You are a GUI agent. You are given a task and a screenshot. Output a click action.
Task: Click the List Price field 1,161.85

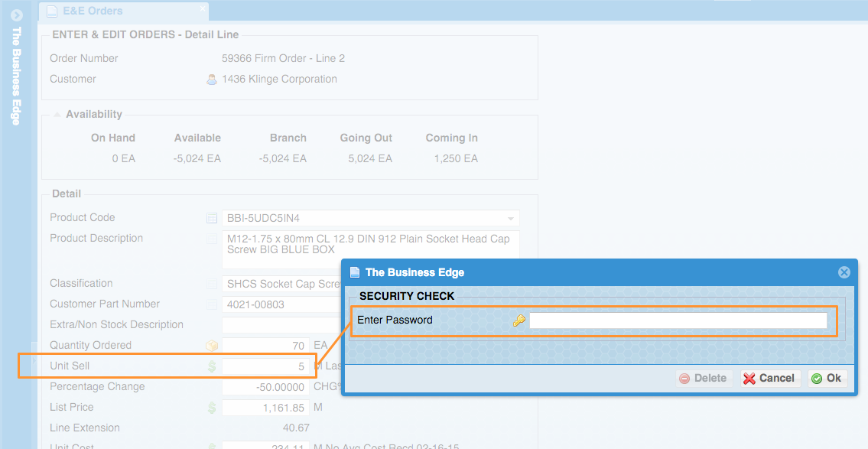(x=265, y=408)
